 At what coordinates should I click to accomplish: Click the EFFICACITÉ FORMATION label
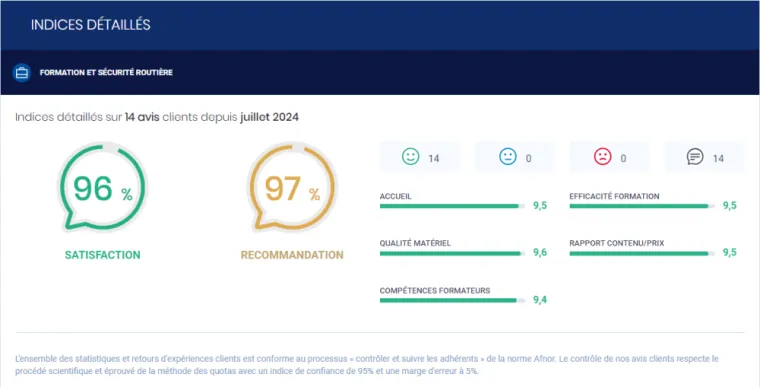614,196
